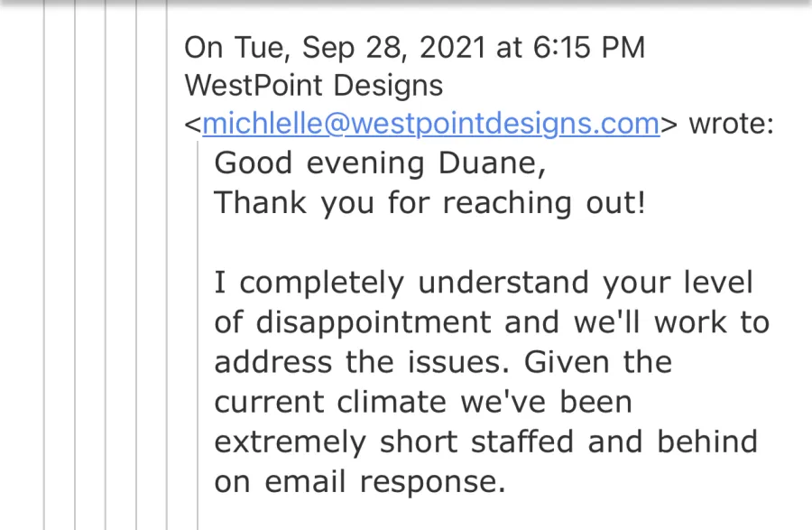Open the michlelle@westpointdesigns.com email link
The height and width of the screenshot is (530, 812).
tap(431, 124)
